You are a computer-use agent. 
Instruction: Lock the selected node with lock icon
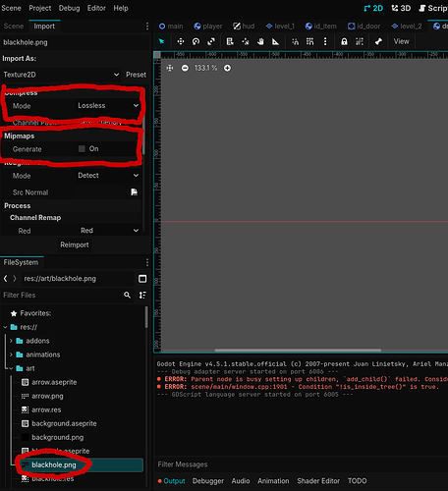(x=344, y=41)
